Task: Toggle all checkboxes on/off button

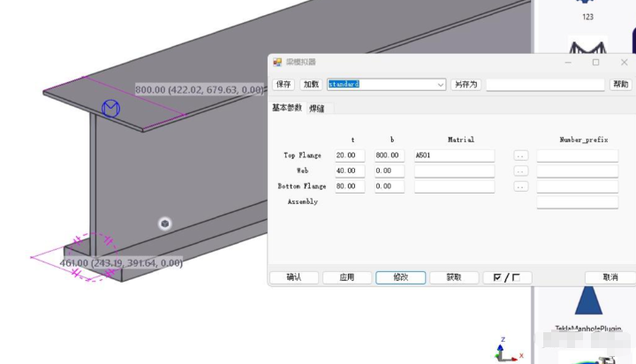Action: coord(507,277)
